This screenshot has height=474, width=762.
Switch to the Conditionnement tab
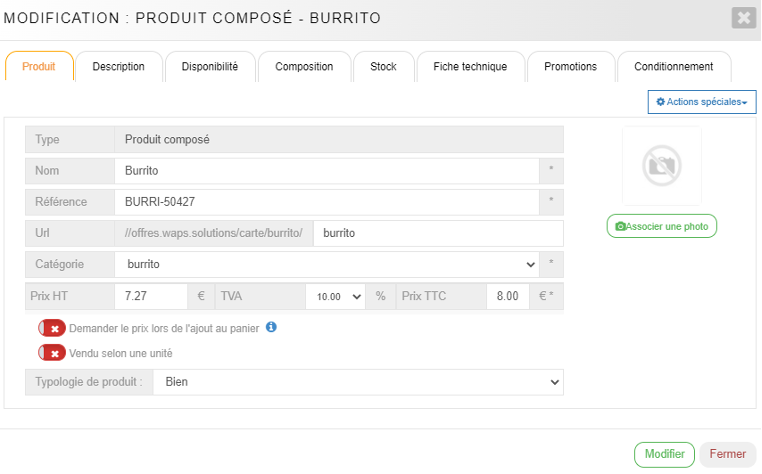[x=673, y=67]
